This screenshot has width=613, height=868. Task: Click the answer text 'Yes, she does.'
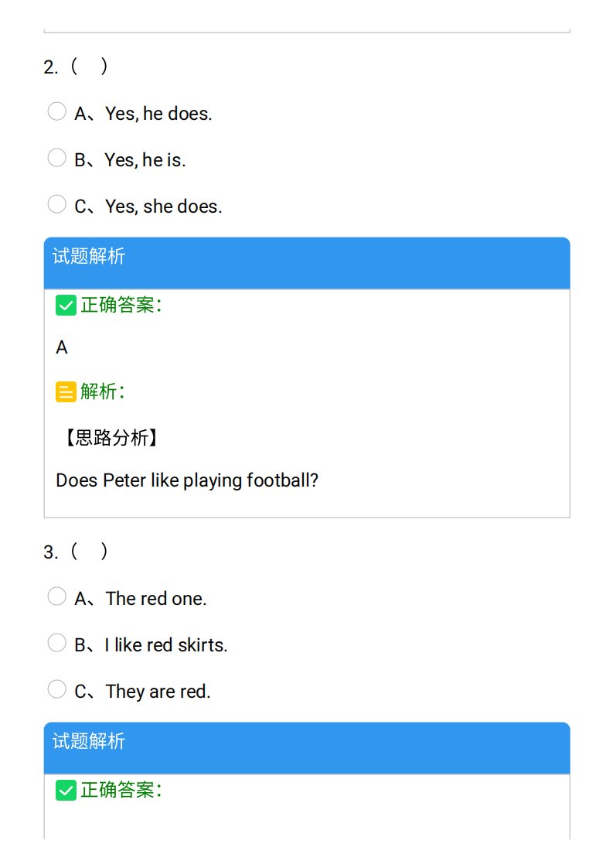click(x=164, y=207)
